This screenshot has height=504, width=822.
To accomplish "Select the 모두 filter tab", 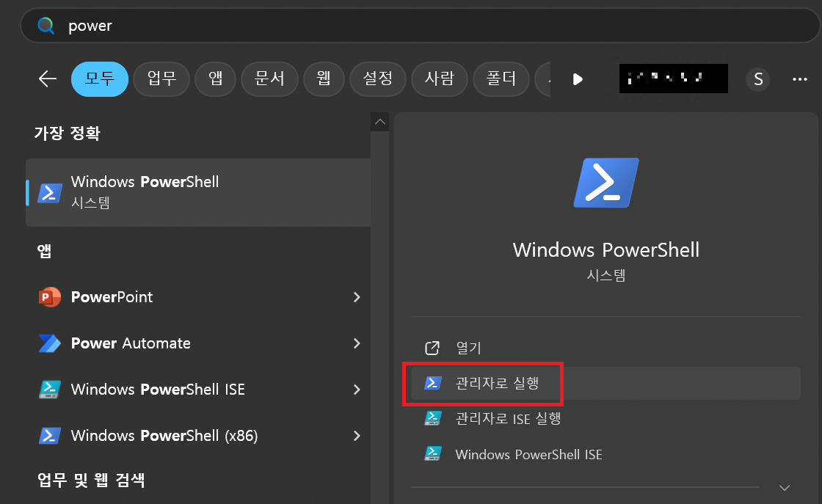I will coord(100,79).
